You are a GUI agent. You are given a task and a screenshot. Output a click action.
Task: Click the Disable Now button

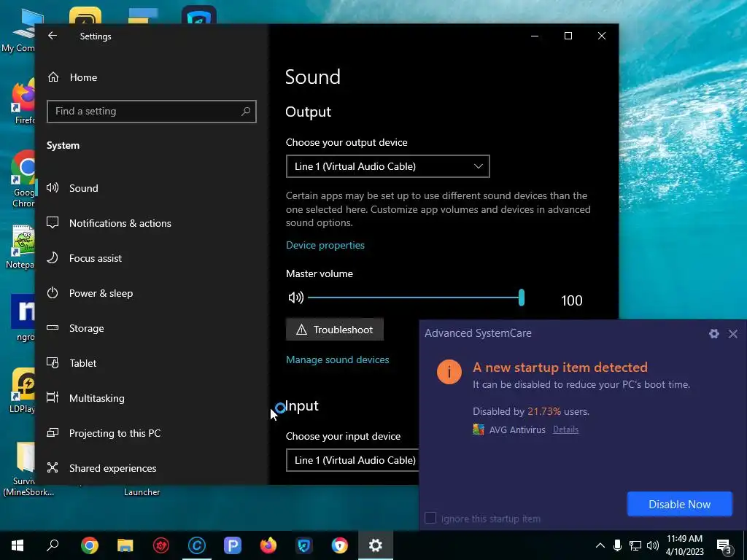679,505
